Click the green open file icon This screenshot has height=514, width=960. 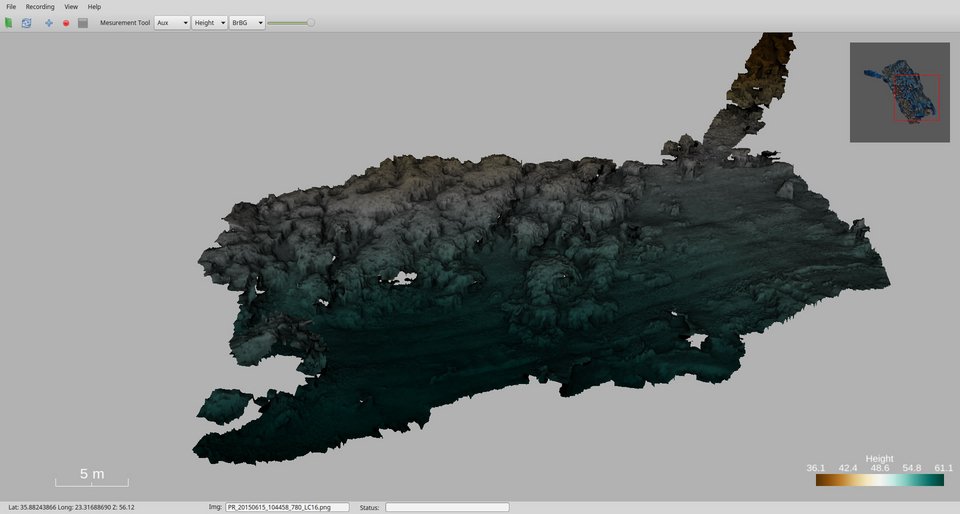(9, 22)
